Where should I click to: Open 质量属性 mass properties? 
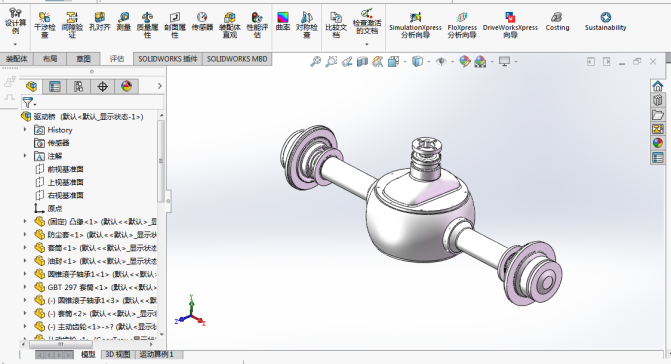pyautogui.click(x=147, y=25)
